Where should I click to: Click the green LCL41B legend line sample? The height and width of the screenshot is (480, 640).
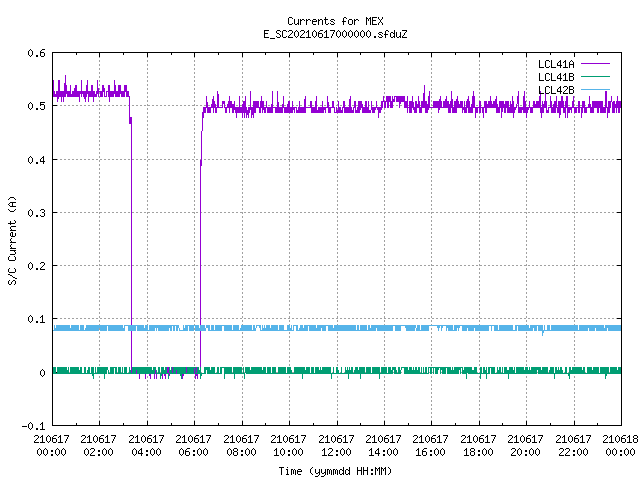click(x=595, y=76)
